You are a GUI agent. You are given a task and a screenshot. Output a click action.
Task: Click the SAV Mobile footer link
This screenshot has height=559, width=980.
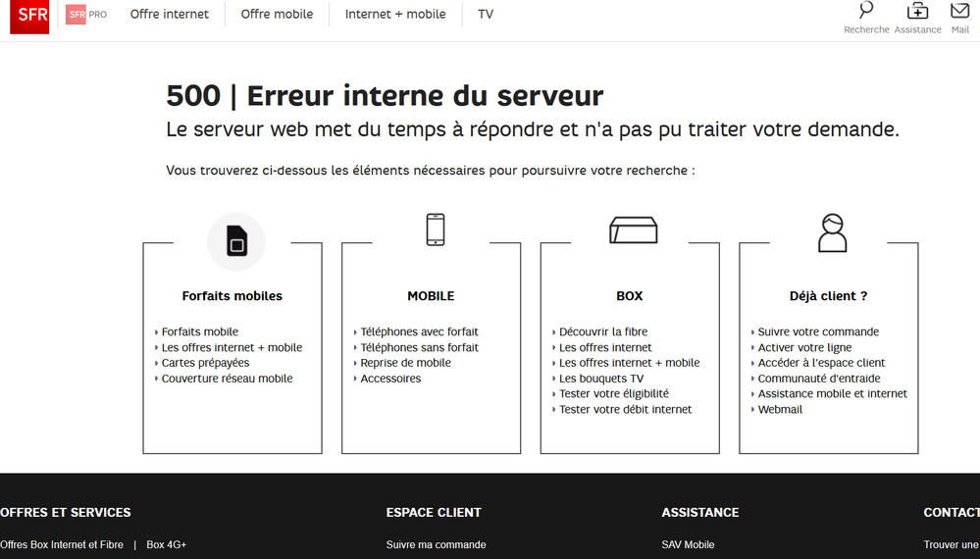pos(688,544)
